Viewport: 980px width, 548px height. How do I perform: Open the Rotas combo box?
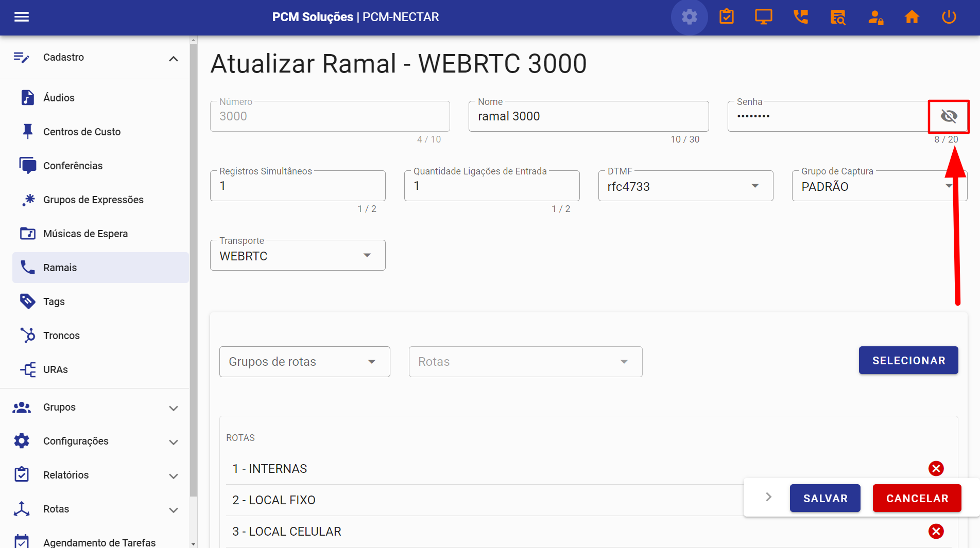click(x=525, y=362)
